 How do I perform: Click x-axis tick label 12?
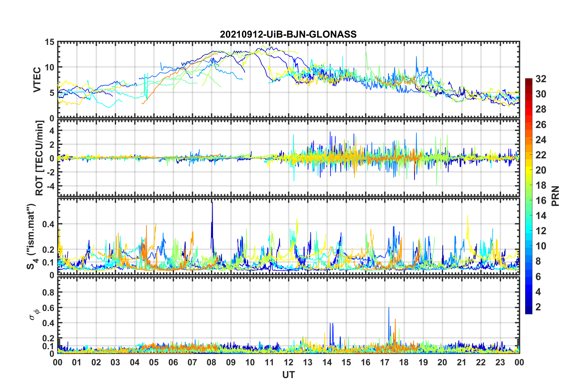pos(288,363)
